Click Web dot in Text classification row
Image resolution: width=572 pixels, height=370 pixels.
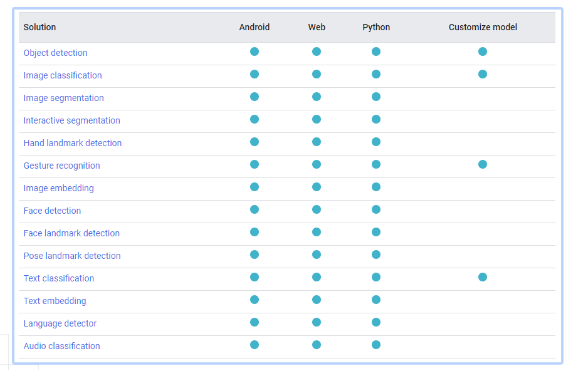pyautogui.click(x=316, y=277)
